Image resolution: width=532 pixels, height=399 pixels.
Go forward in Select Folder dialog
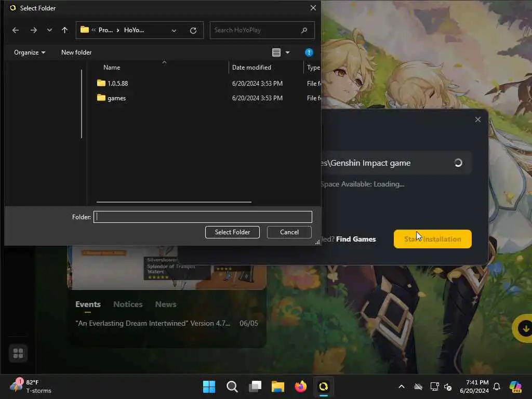33,30
